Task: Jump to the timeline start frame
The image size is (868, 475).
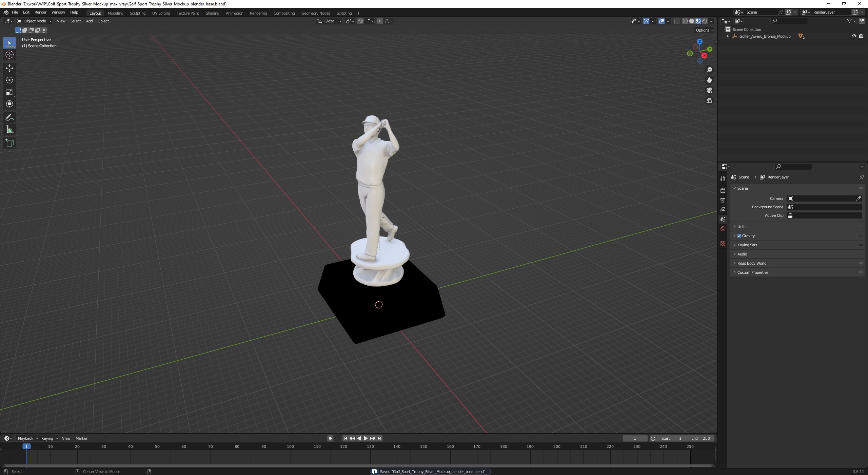Action: pyautogui.click(x=345, y=438)
